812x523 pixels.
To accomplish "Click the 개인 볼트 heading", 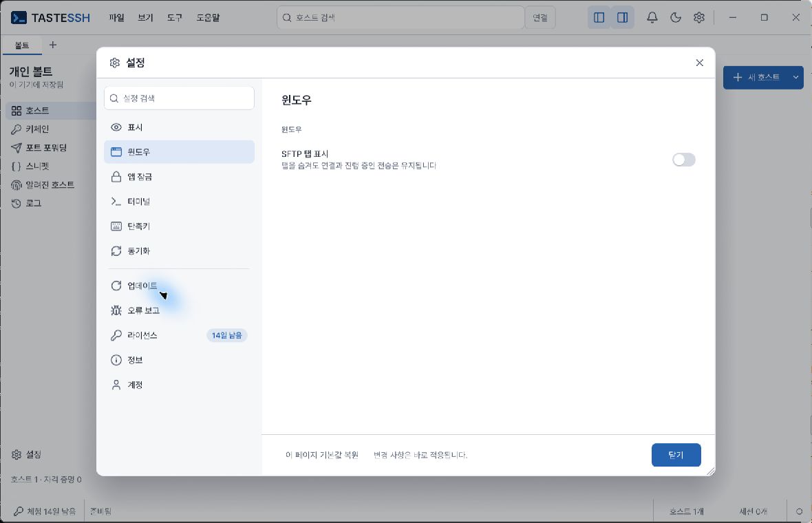I will (31, 72).
